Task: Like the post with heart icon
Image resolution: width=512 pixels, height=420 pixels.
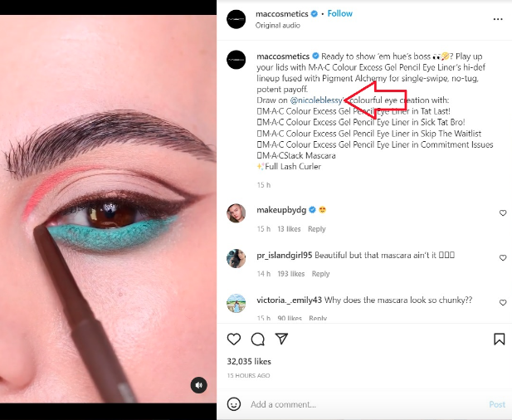Action: click(x=234, y=339)
